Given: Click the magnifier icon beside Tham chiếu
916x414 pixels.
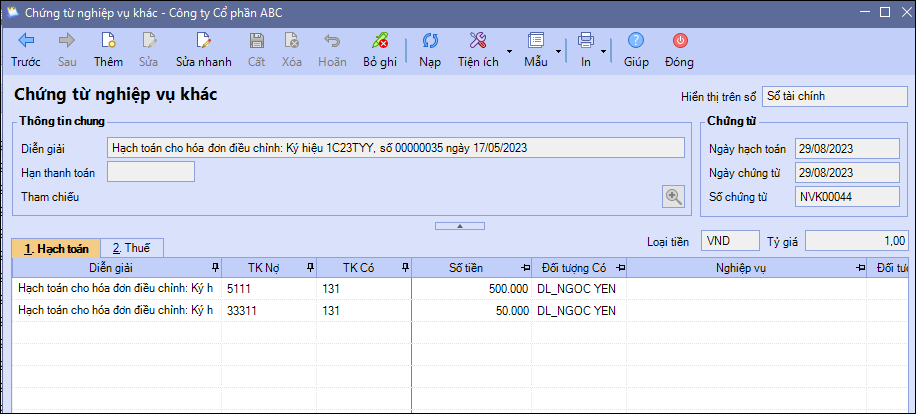Looking at the screenshot, I should click(x=674, y=197).
